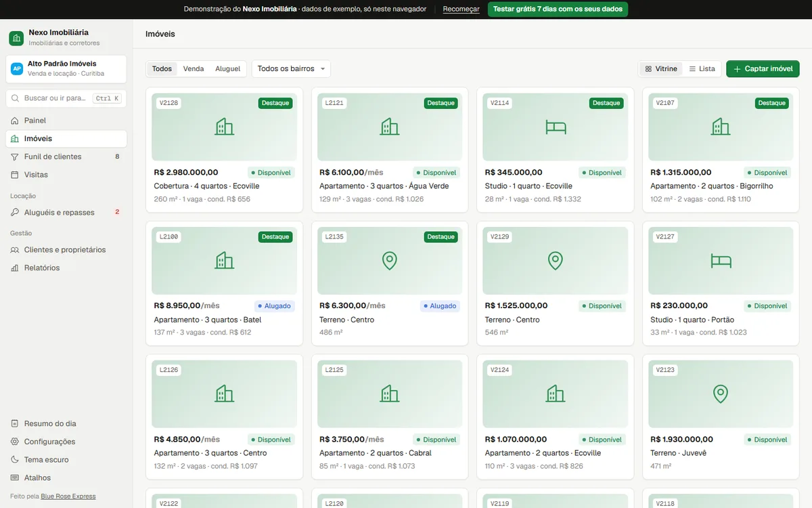Open the Atalhos shortcuts item
812x508 pixels.
66,478
